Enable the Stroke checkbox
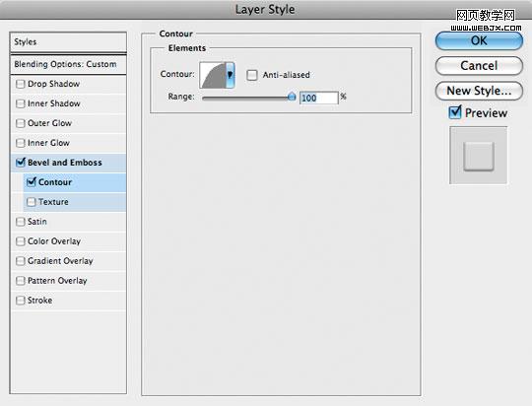This screenshot has width=532, height=406. 21,301
